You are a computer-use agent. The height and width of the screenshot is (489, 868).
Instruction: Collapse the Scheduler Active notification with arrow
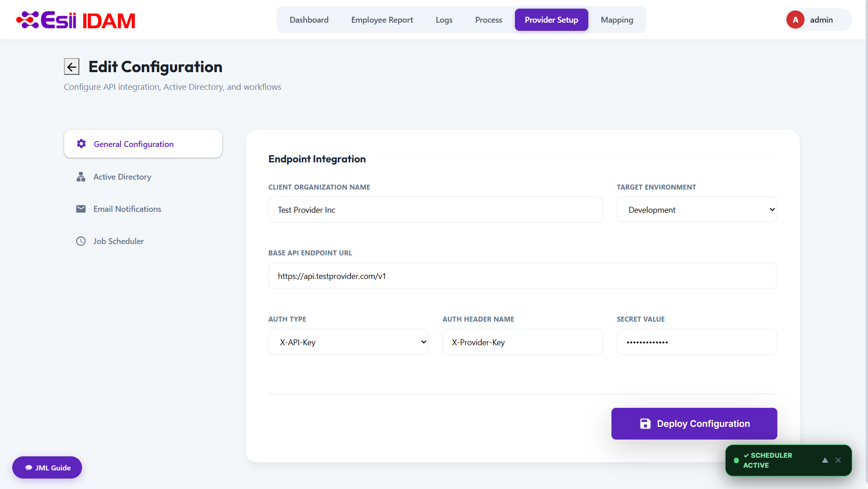(825, 460)
